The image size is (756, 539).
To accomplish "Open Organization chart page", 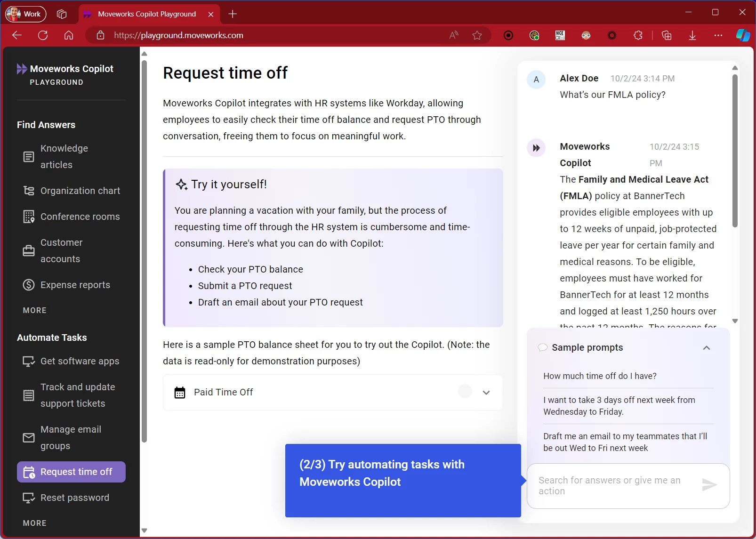I will pyautogui.click(x=71, y=191).
